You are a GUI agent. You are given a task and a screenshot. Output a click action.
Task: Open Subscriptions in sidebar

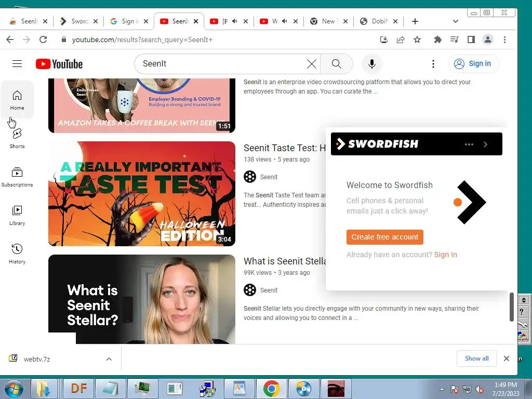[x=17, y=177]
